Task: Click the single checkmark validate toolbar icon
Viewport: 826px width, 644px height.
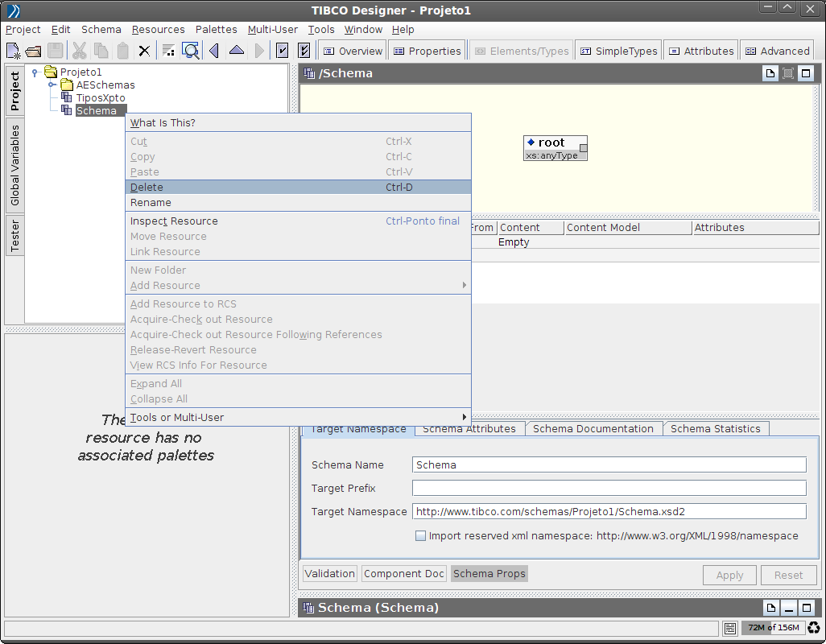Action: coord(283,51)
